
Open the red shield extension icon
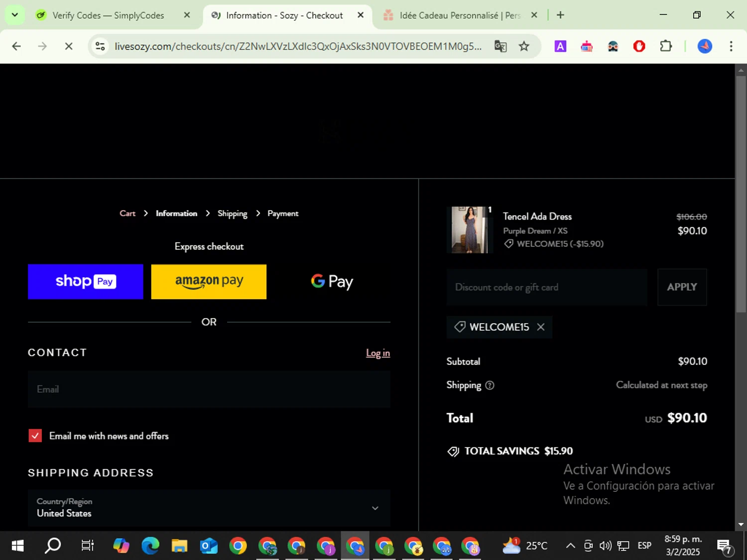click(x=639, y=46)
